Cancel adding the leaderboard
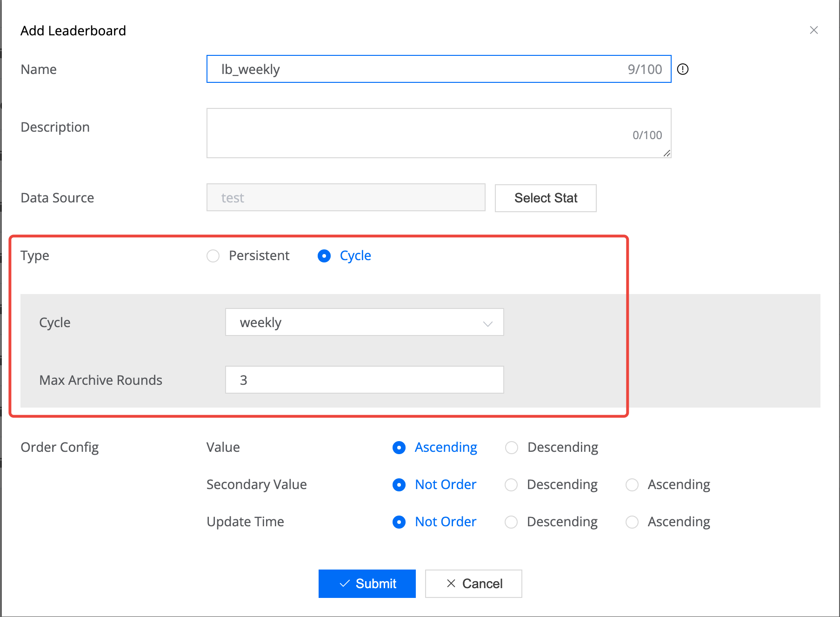 point(473,583)
